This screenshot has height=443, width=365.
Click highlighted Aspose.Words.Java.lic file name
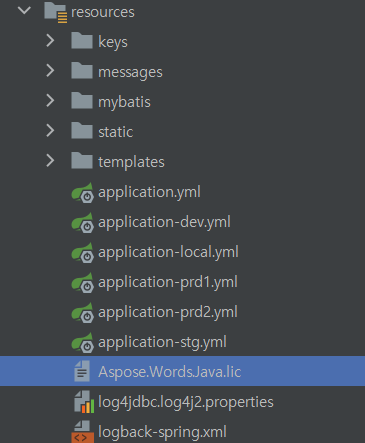click(x=170, y=372)
